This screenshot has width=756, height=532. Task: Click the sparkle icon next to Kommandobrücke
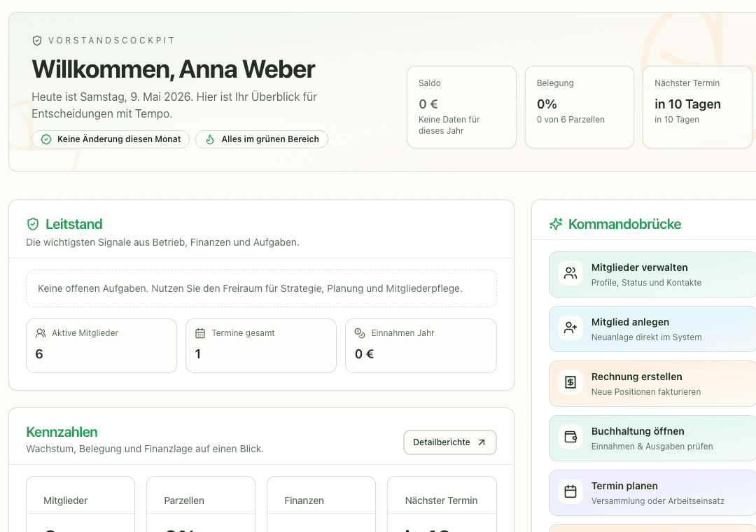pos(556,224)
